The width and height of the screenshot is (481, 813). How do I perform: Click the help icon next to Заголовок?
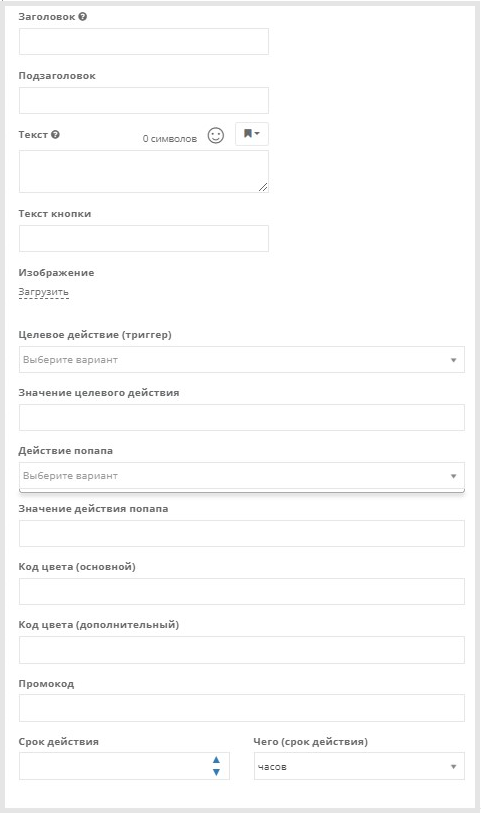tap(82, 17)
